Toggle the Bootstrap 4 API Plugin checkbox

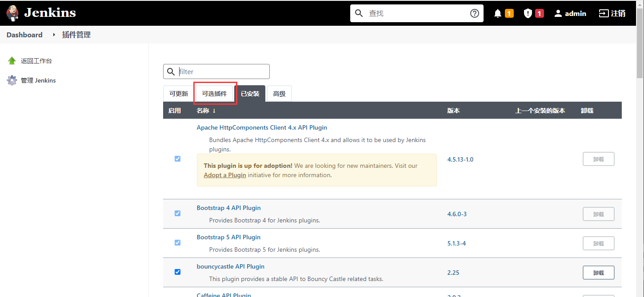[x=178, y=214]
